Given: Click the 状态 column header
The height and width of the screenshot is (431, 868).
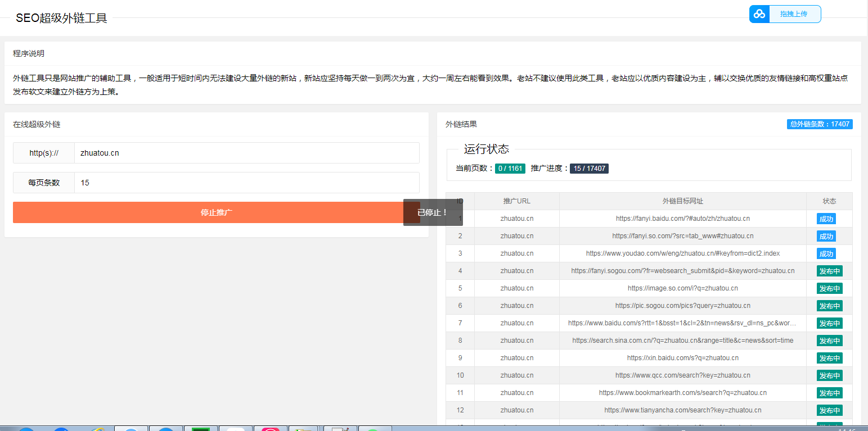Looking at the screenshot, I should (x=829, y=201).
